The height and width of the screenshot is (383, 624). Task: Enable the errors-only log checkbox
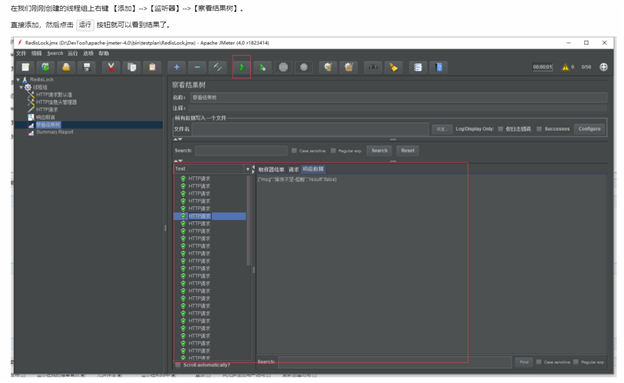pyautogui.click(x=501, y=129)
